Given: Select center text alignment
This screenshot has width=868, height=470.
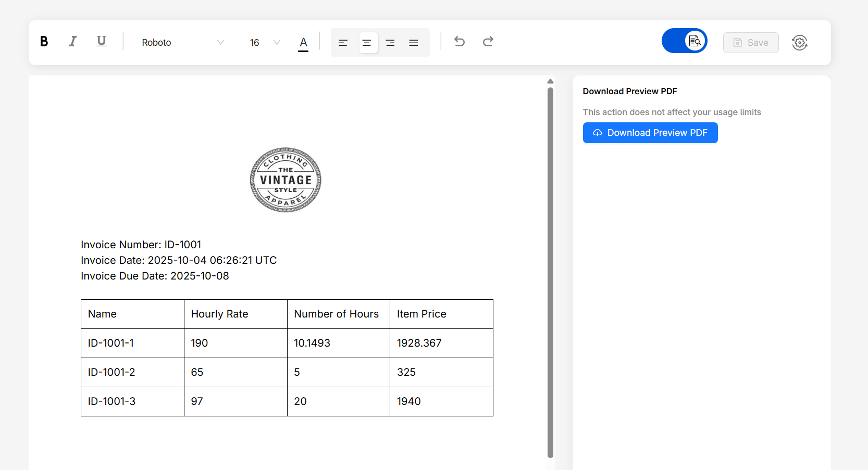Looking at the screenshot, I should (x=367, y=43).
